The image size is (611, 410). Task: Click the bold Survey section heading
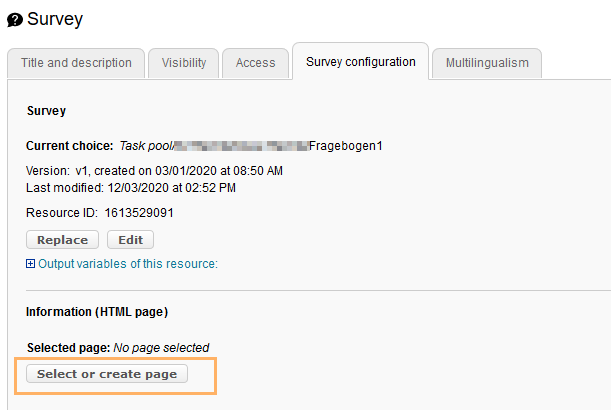point(46,111)
